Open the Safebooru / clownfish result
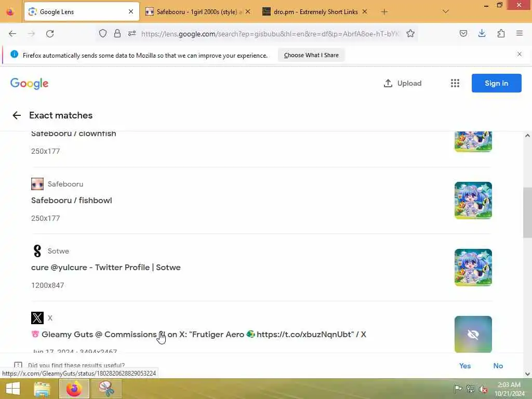This screenshot has width=532, height=399. (74, 134)
